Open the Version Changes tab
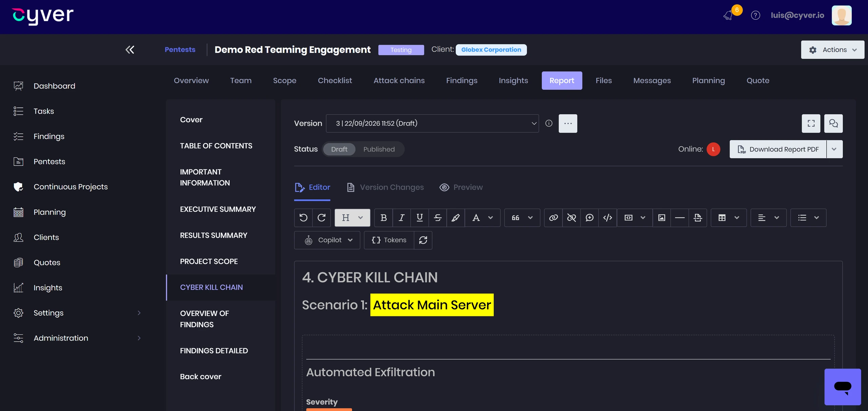The image size is (868, 411). [x=386, y=187]
